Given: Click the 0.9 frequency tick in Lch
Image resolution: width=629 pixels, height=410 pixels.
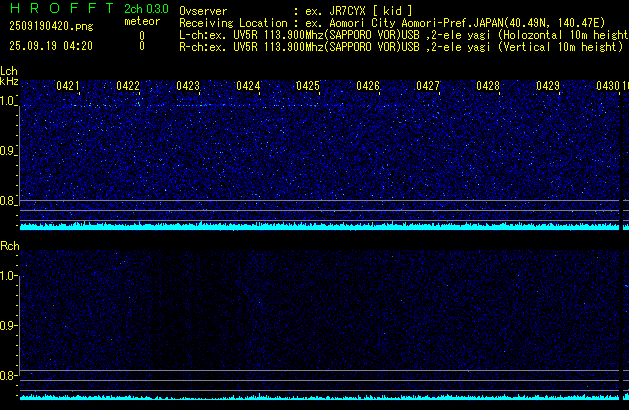Looking at the screenshot, I should coord(9,151).
